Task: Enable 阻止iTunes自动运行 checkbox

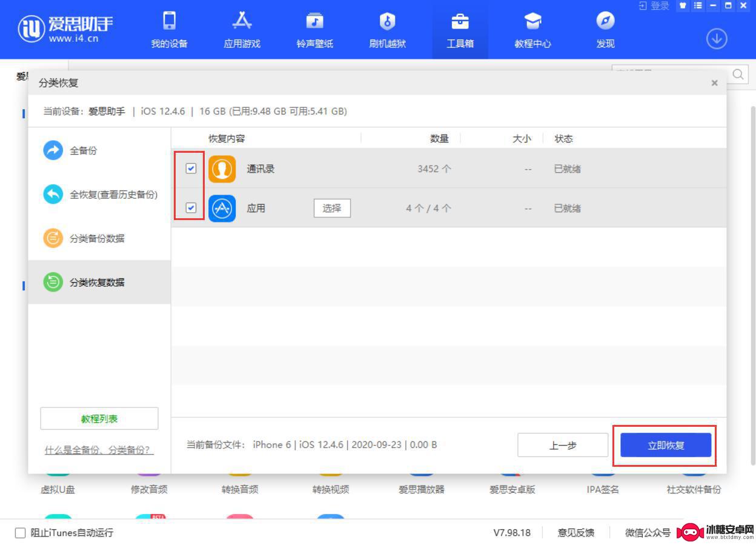Action: [x=20, y=533]
